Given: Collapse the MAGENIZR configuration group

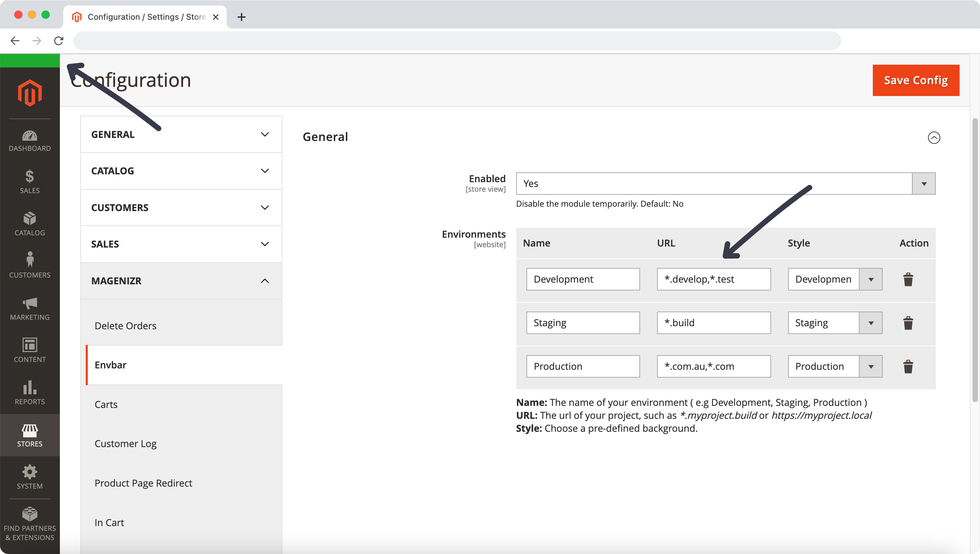Looking at the screenshot, I should tap(181, 281).
